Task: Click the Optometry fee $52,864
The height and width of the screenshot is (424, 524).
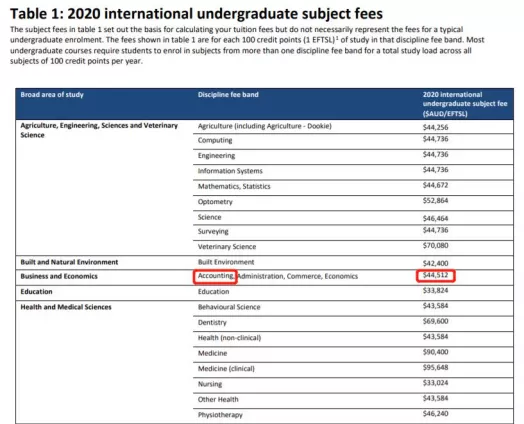Action: coord(435,201)
